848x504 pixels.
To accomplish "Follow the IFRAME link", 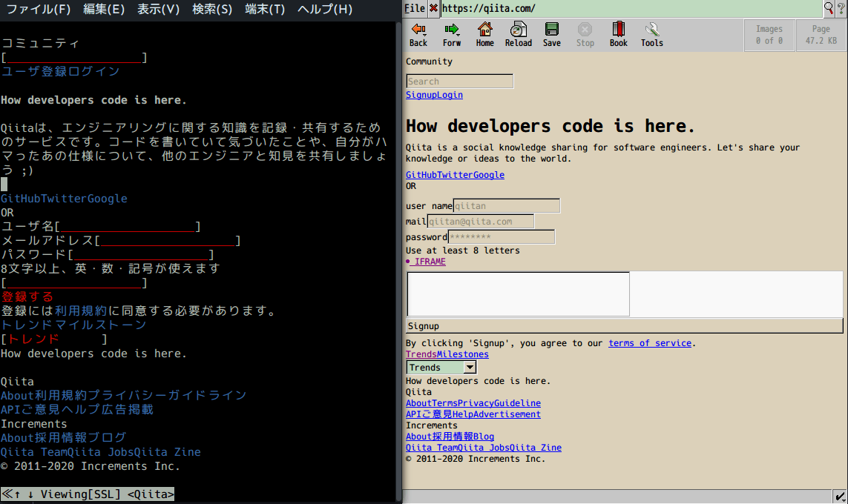I will tap(430, 262).
